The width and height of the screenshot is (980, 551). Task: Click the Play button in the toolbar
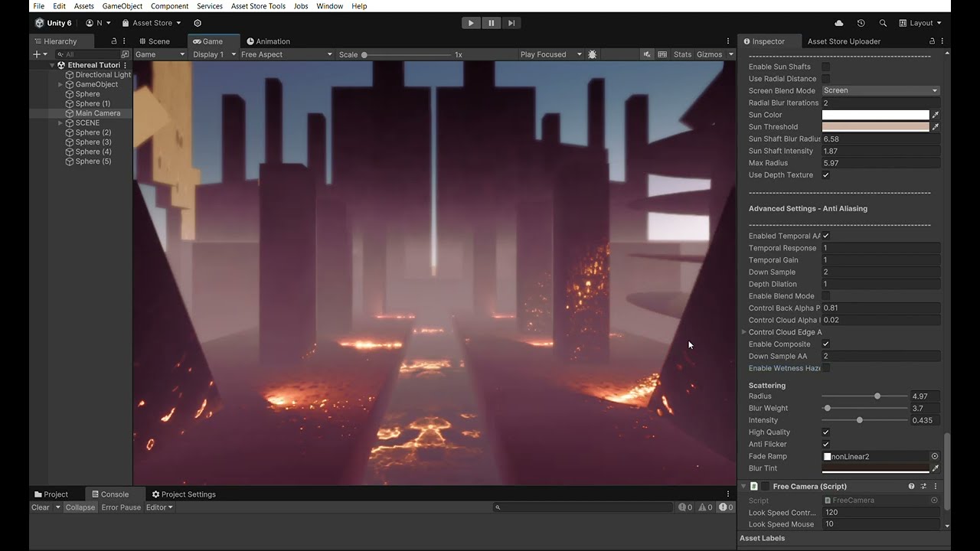[471, 23]
